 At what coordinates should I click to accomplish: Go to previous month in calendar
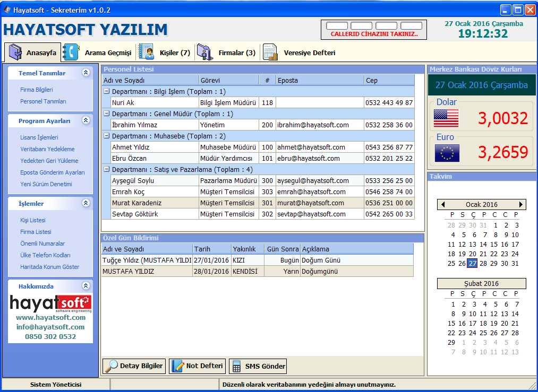[442, 205]
